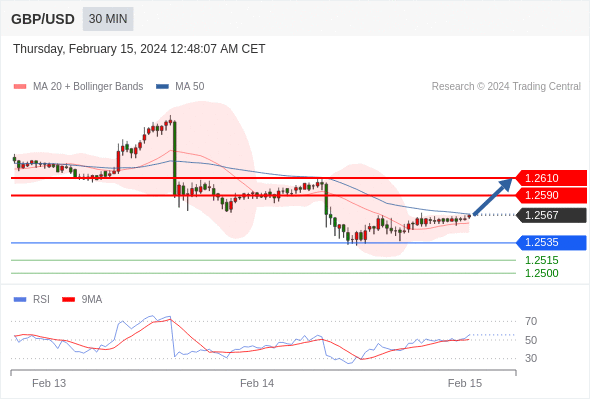The image size is (590, 400).
Task: Select the GBP/USD pair title
Action: [43, 19]
